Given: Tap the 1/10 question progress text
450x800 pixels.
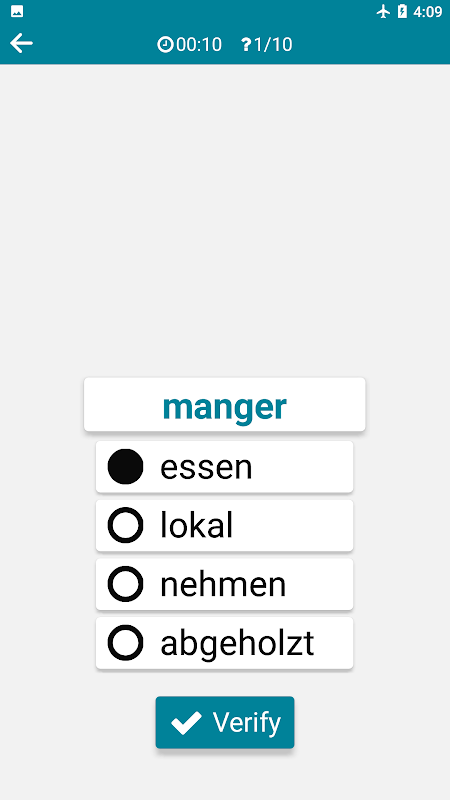Looking at the screenshot, I should pyautogui.click(x=273, y=45).
